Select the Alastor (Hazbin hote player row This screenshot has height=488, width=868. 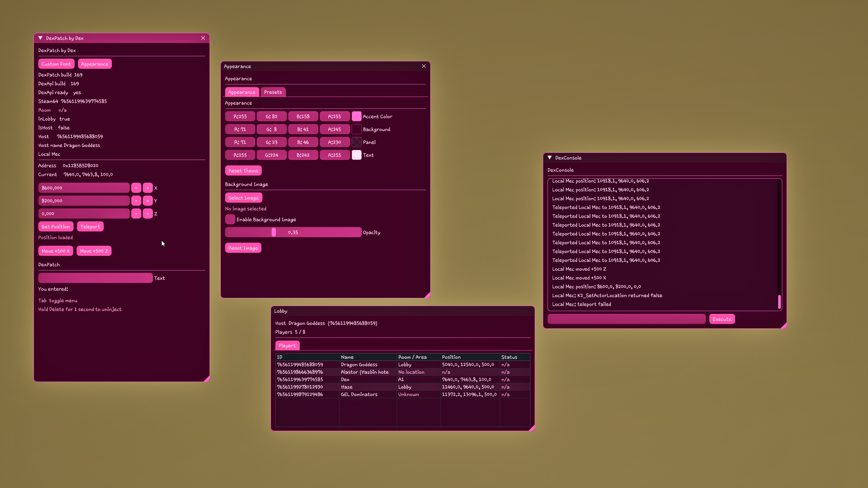[403, 372]
